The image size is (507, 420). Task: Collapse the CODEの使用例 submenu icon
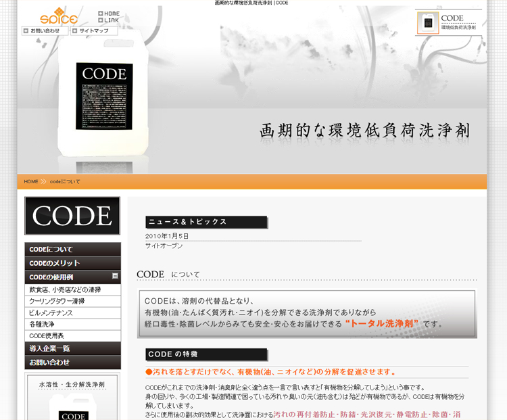(115, 276)
